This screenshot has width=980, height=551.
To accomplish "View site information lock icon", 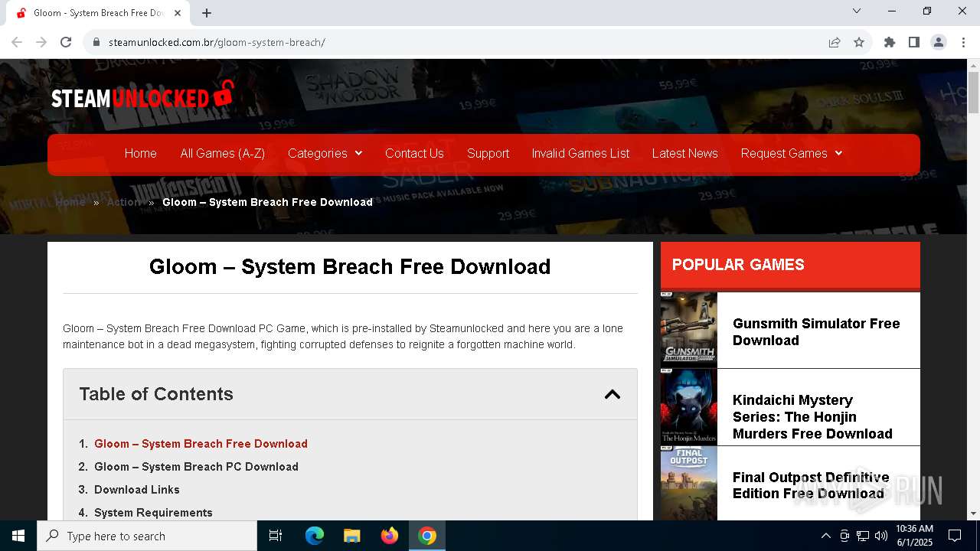I will pos(96,42).
